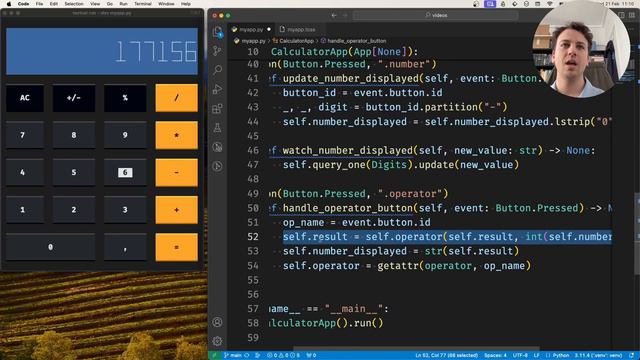The height and width of the screenshot is (360, 640).
Task: Open the Run menu
Action: click(123, 4)
